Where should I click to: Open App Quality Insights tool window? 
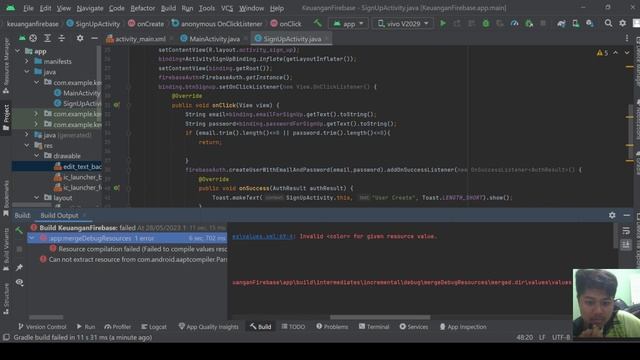point(209,327)
